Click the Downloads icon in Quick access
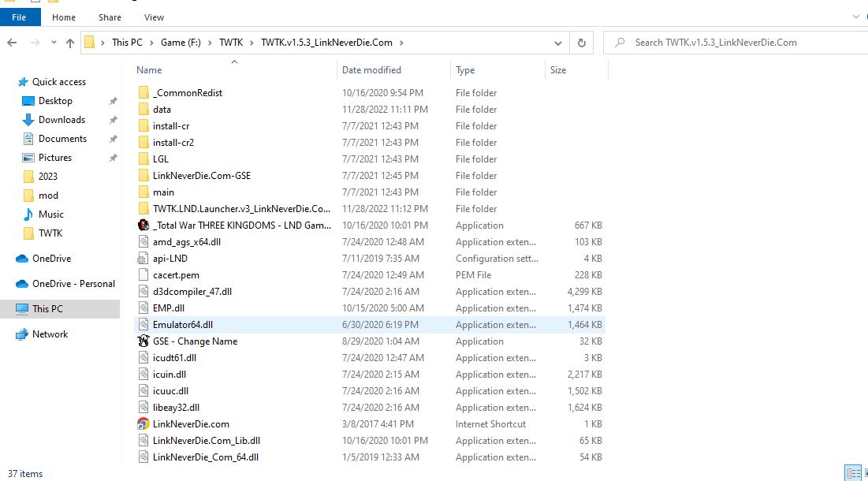This screenshot has width=868, height=481. [x=28, y=120]
